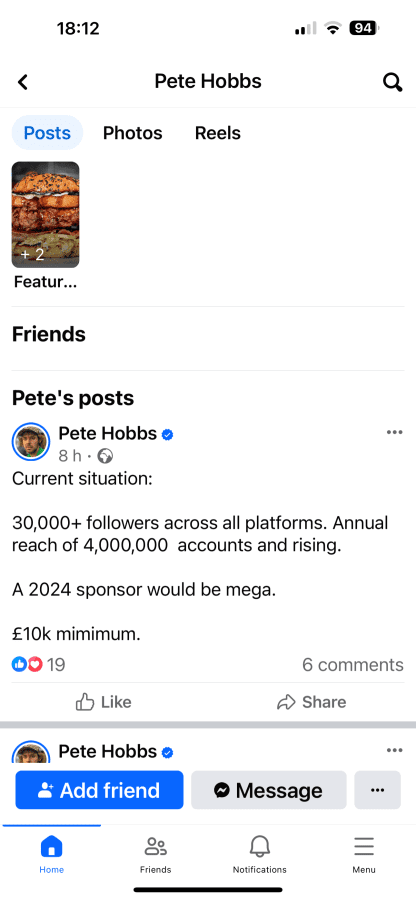Select the Posts tab
Image resolution: width=416 pixels, height=900 pixels.
pyautogui.click(x=48, y=133)
